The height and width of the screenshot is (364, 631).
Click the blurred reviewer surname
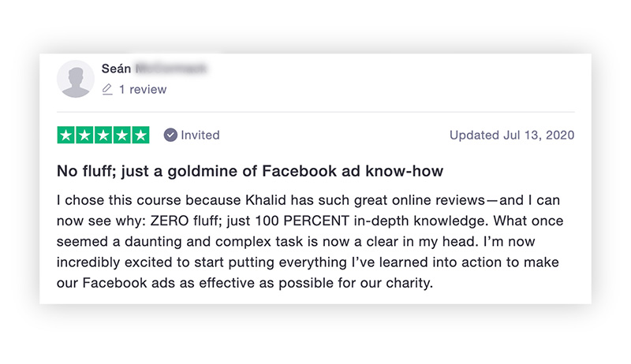(x=170, y=69)
